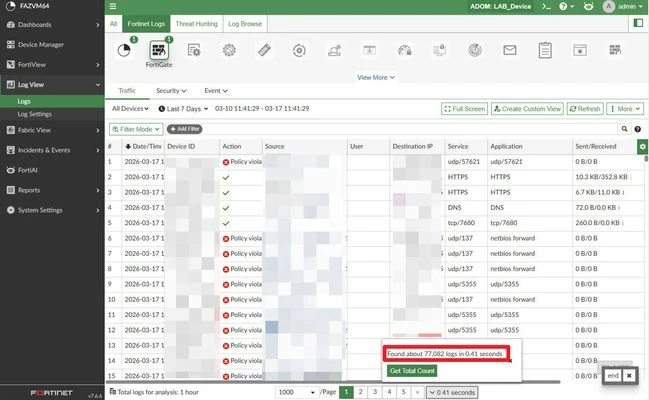The width and height of the screenshot is (649, 400).
Task: Select the Logs submenu item
Action: point(52,101)
